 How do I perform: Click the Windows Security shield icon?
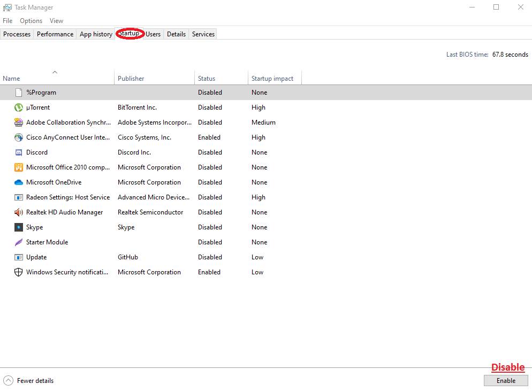(19, 272)
